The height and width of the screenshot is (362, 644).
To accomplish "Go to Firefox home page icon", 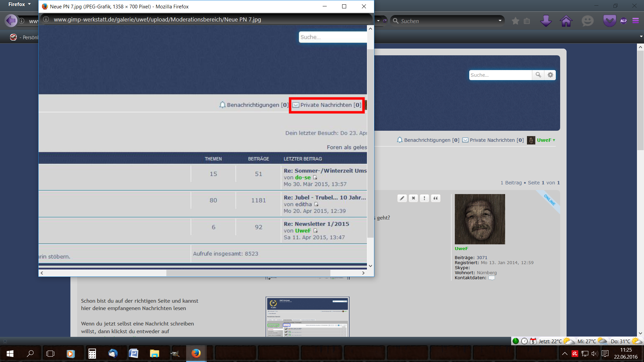I will point(566,21).
